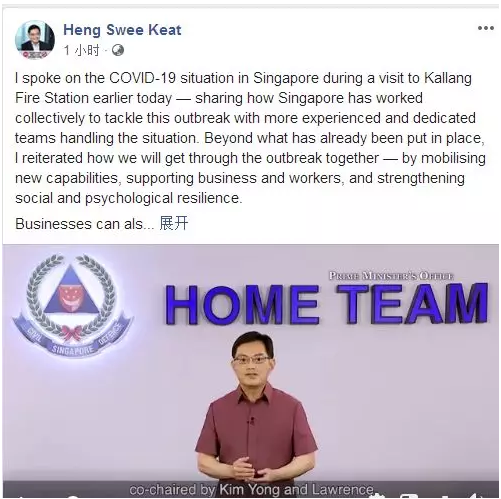Open the dropdown behind the ••• post button
Viewport: 501px width, 499px height.
pos(486,28)
